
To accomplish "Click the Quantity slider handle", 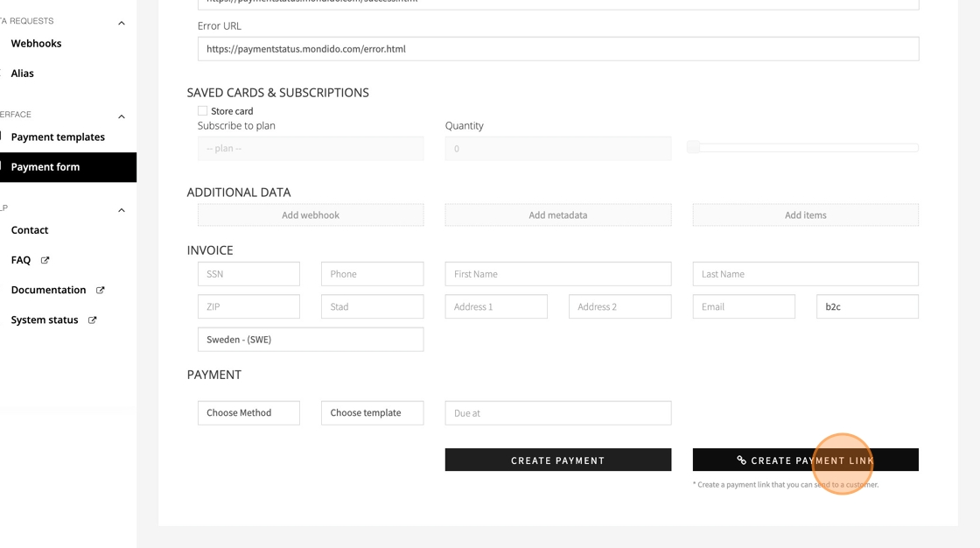I will pos(693,148).
